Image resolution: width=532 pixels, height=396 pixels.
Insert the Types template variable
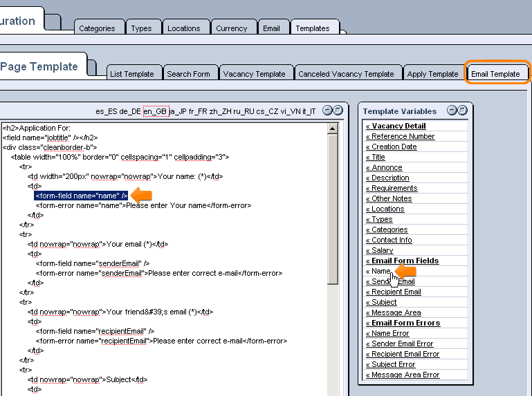click(x=379, y=219)
